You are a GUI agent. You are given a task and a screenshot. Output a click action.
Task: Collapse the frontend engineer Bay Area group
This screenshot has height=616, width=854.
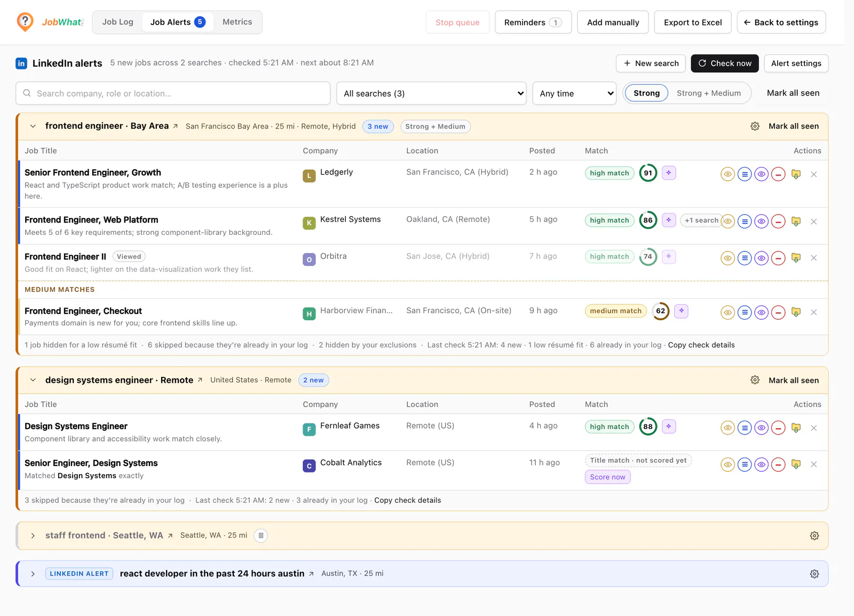33,127
